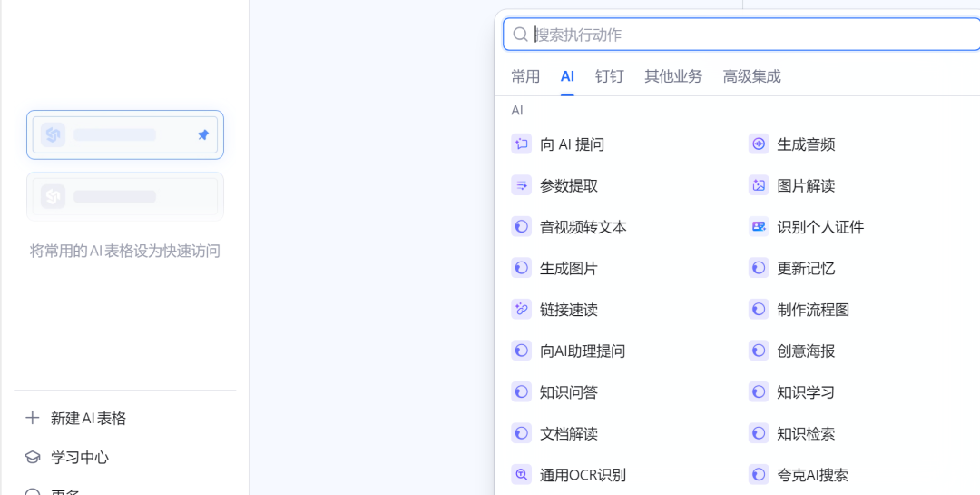The width and height of the screenshot is (980, 495).
Task: Switch to the 常用 tab
Action: [525, 76]
